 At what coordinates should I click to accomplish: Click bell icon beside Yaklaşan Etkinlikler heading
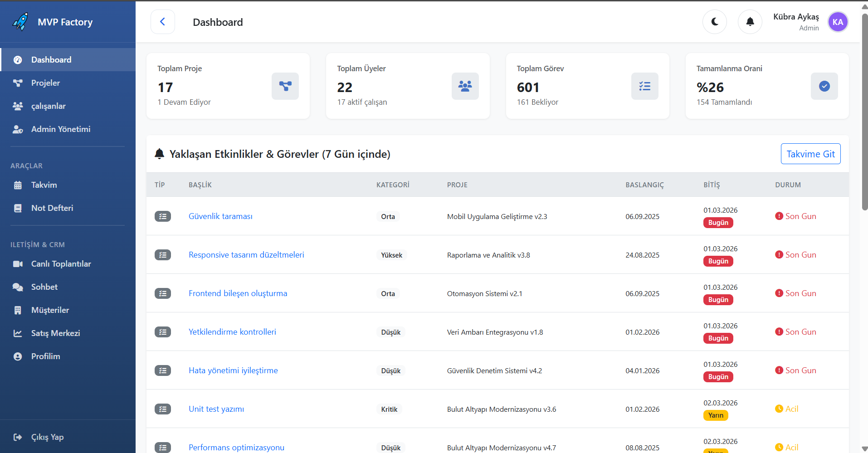pyautogui.click(x=159, y=154)
